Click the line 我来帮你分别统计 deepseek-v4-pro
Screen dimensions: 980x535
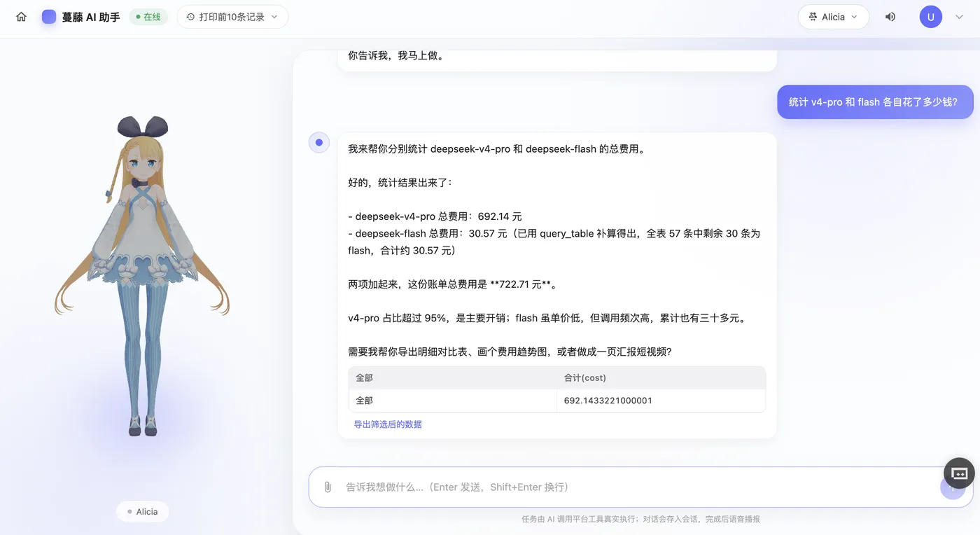(496, 149)
